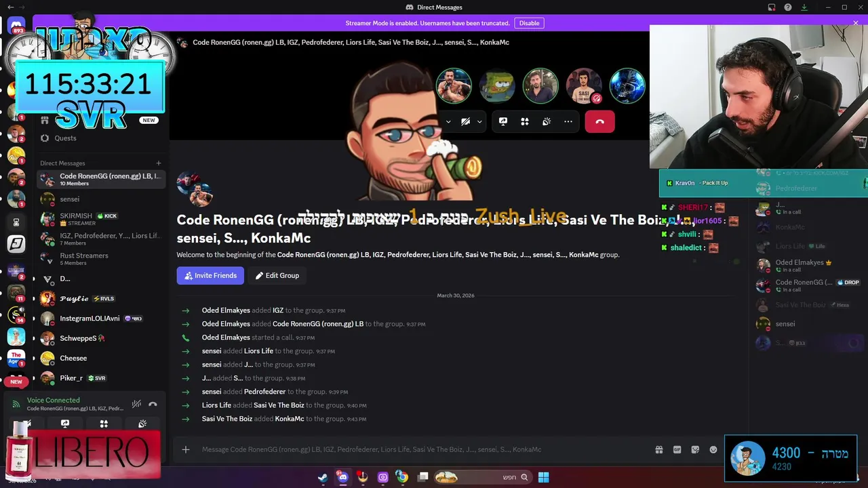Click the Windows taskbar search box
The width and height of the screenshot is (868, 488).
coord(483,477)
